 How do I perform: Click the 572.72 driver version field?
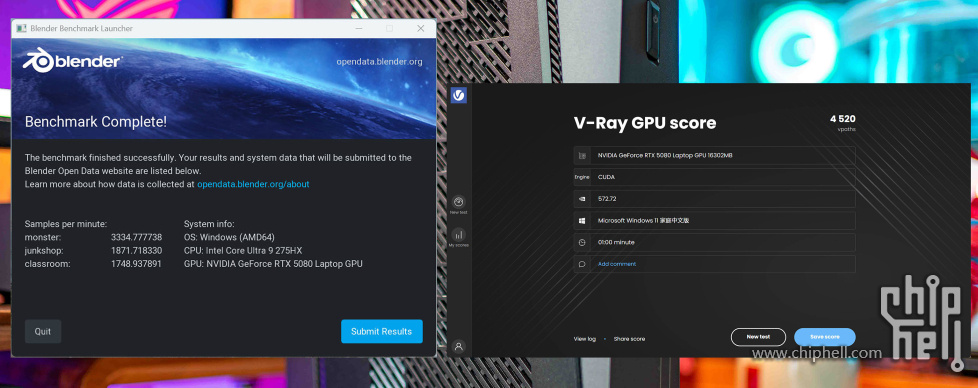click(715, 199)
